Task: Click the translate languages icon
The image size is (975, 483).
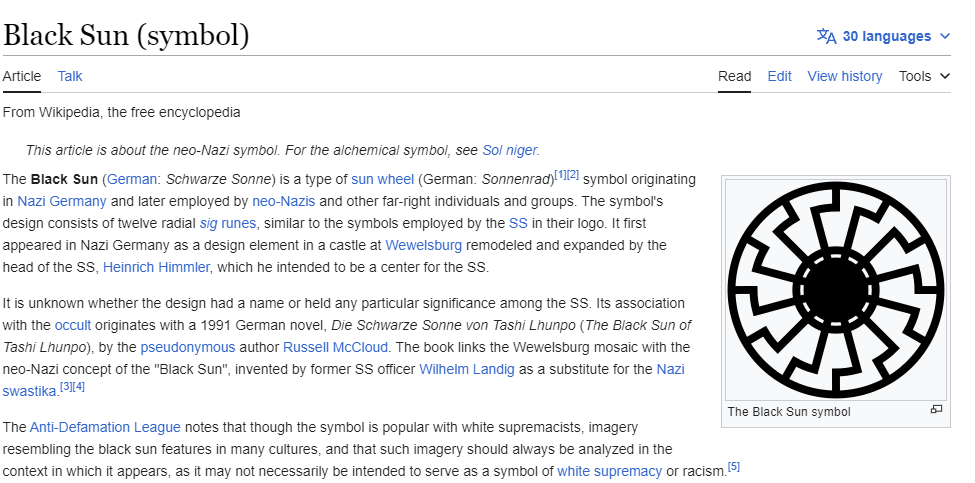Action: [826, 36]
